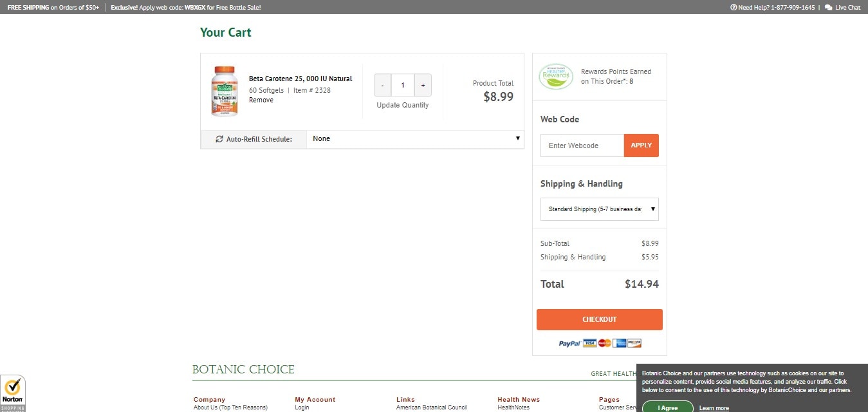Decrease quantity with the minus button
Image resolution: width=868 pixels, height=412 pixels.
coord(383,85)
